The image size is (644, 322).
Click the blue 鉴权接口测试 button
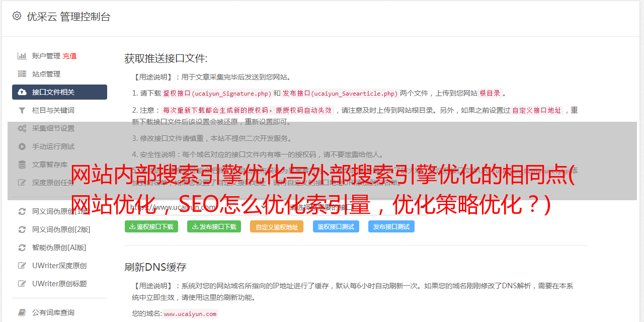pos(336,226)
